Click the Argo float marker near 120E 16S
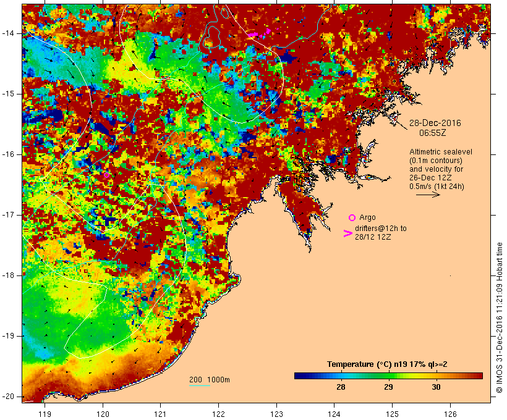This screenshot has height=420, width=507. [107, 175]
